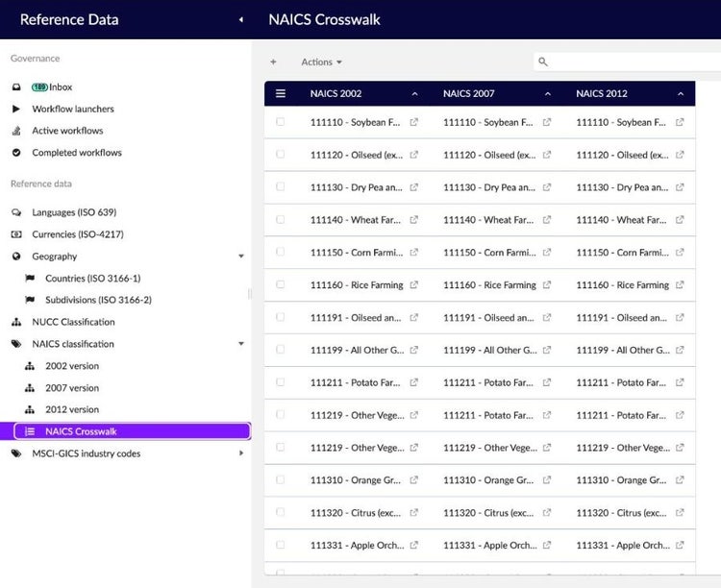Tick checkbox for 111150 Corn row
The image size is (721, 588).
280,252
